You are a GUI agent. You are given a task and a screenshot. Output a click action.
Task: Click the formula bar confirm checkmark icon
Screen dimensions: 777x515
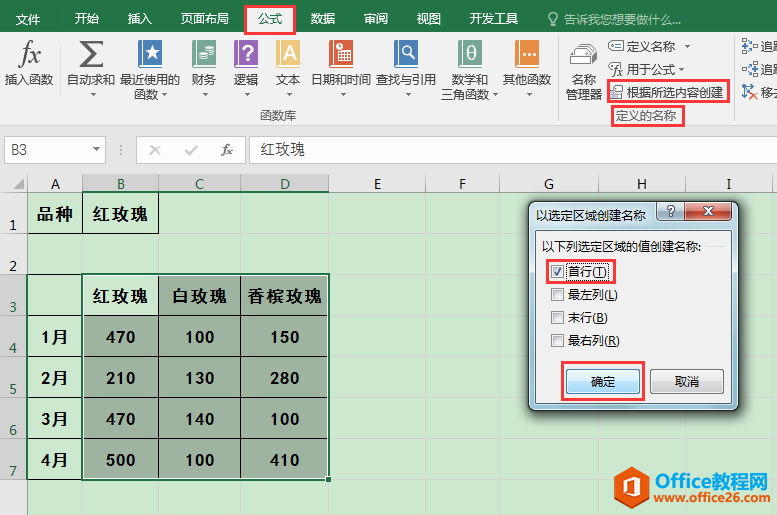(x=191, y=150)
